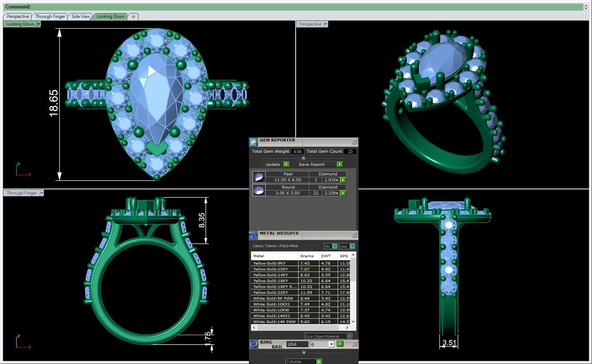
Task: Click the Total Gem Count value 23
Action: [x=350, y=151]
